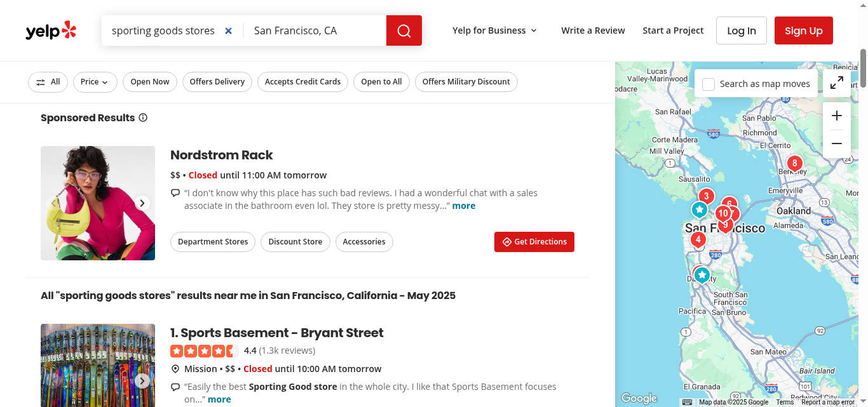The height and width of the screenshot is (407, 868).
Task: Click the Get Directions button
Action: (534, 242)
